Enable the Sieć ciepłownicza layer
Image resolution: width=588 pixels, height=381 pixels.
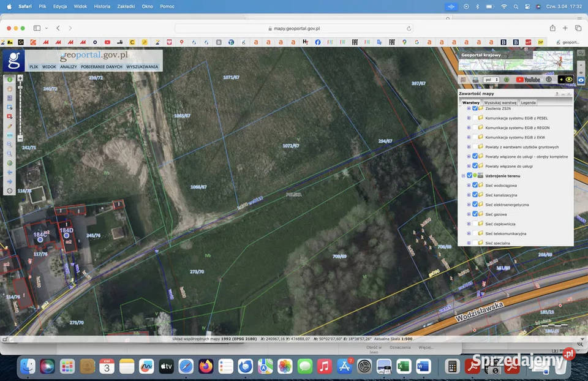(x=475, y=224)
